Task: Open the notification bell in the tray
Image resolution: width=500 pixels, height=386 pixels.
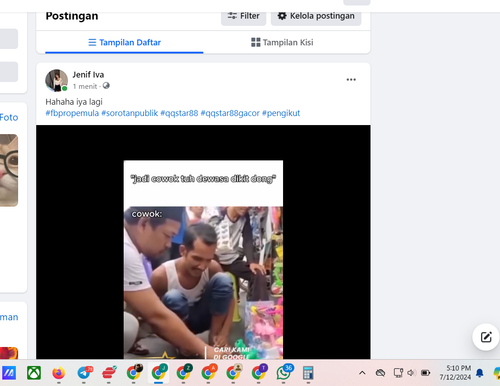Action: click(480, 373)
